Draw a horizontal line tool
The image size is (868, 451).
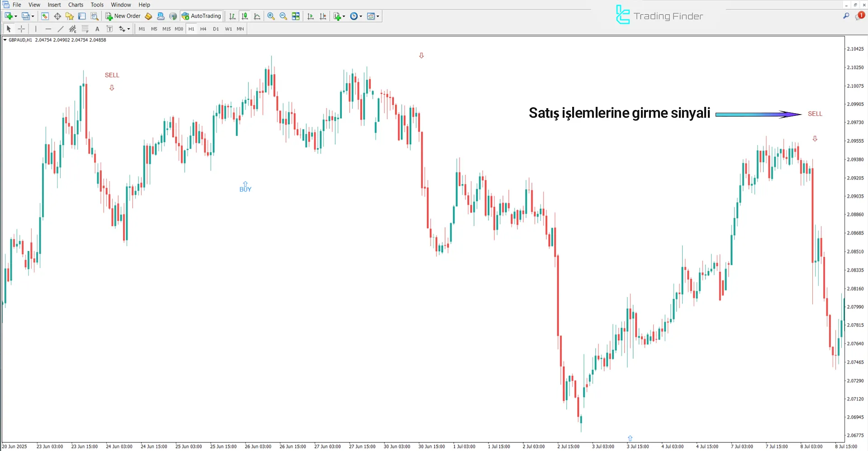tap(48, 29)
